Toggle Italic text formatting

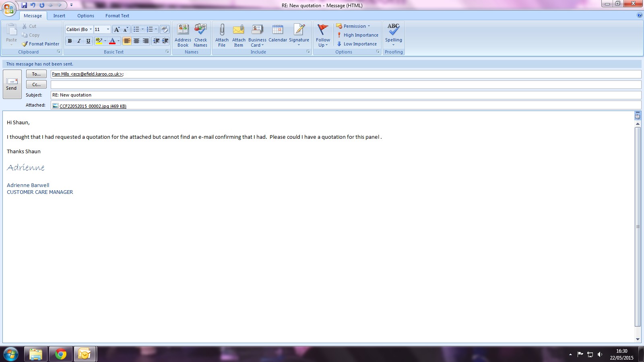click(79, 41)
